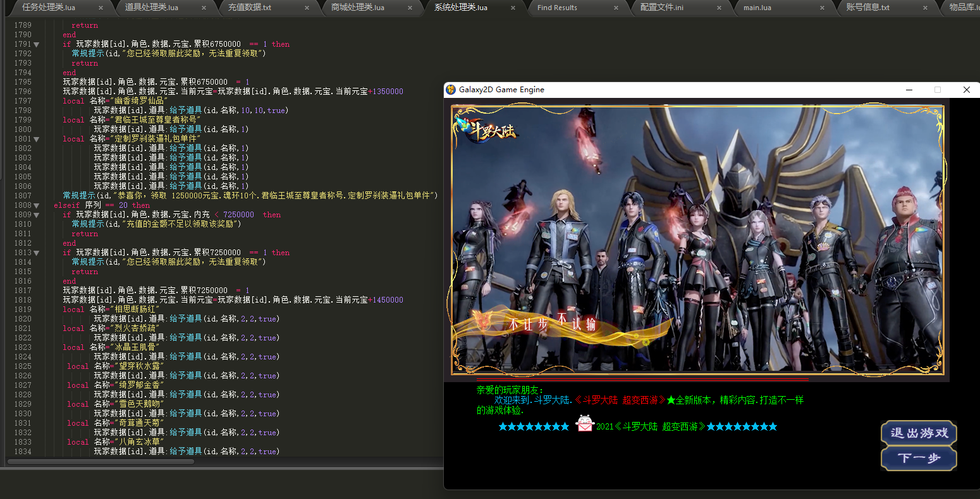Image resolution: width=980 pixels, height=499 pixels.
Task: Click line number 1834 in the gutter
Action: (x=22, y=452)
